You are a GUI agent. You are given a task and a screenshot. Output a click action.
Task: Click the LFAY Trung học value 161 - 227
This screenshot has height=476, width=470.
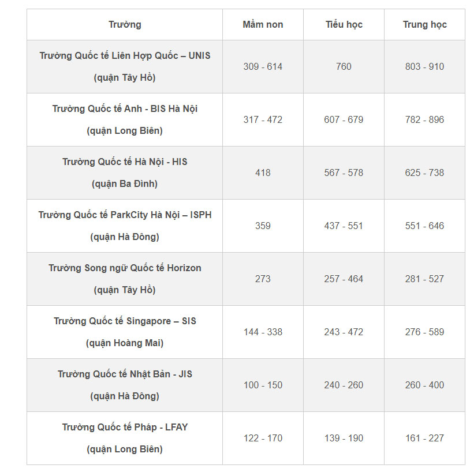[424, 438]
